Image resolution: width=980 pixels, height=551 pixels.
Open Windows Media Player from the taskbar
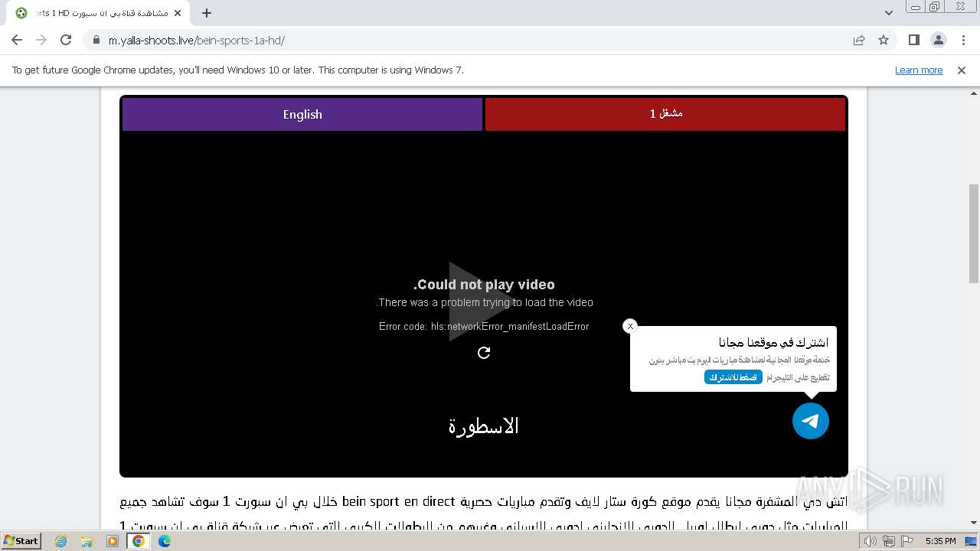[x=113, y=541]
